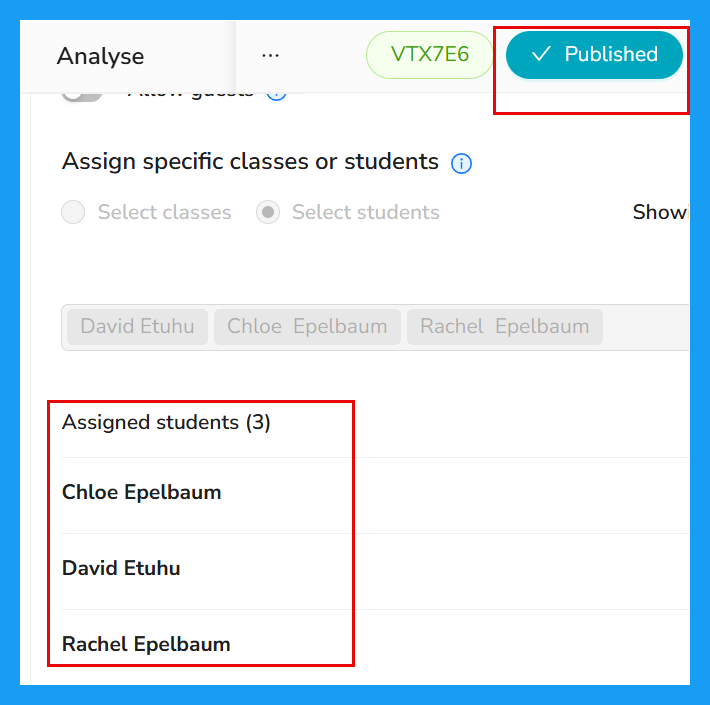Open Rachel Epelbaum in assigned students list

[x=146, y=644]
